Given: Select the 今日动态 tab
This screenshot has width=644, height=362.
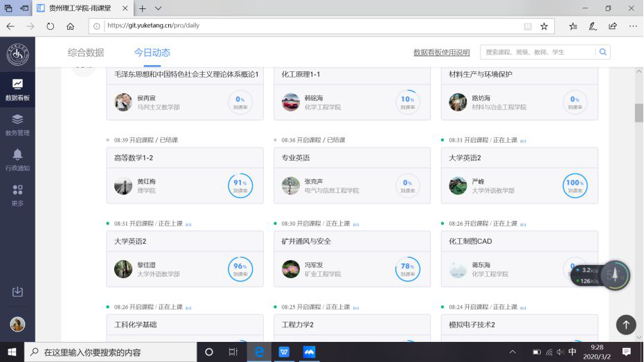Looking at the screenshot, I should click(152, 53).
